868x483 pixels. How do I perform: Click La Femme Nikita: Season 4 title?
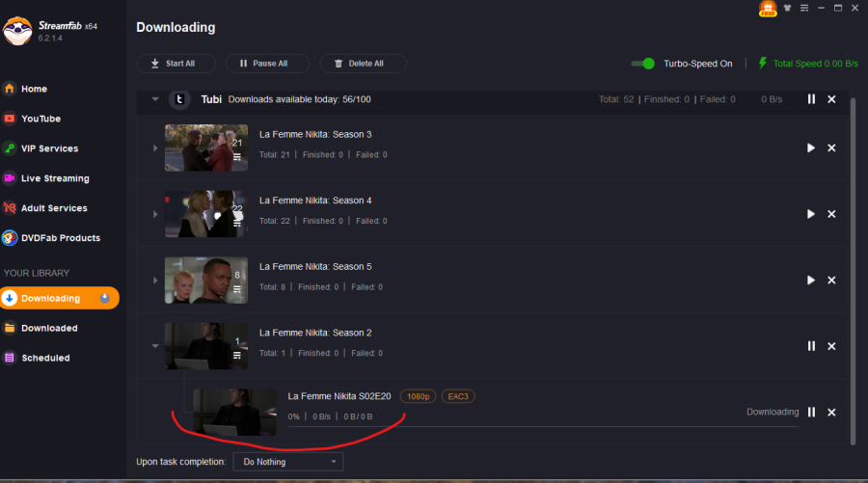tap(315, 201)
